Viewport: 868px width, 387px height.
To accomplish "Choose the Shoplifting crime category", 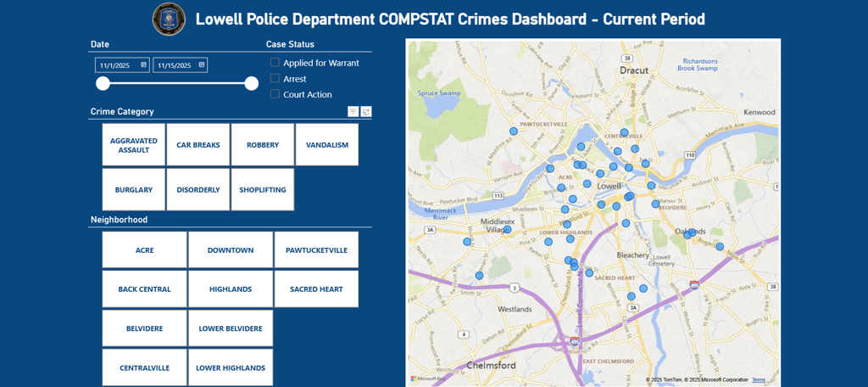I will coord(263,189).
